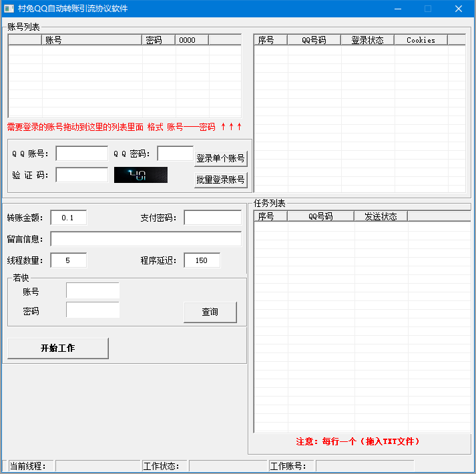Focus the 若快 账号 input field
476x474 pixels.
coord(93,290)
